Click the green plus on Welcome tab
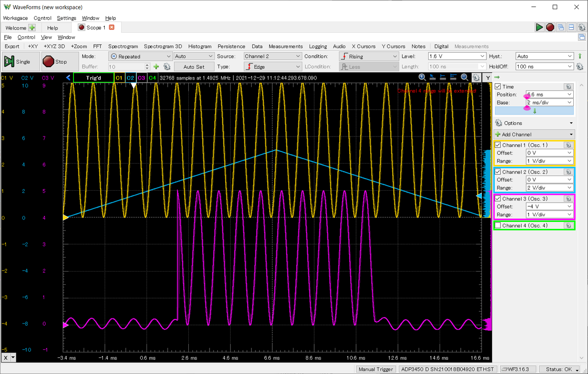The width and height of the screenshot is (588, 374). 32,28
